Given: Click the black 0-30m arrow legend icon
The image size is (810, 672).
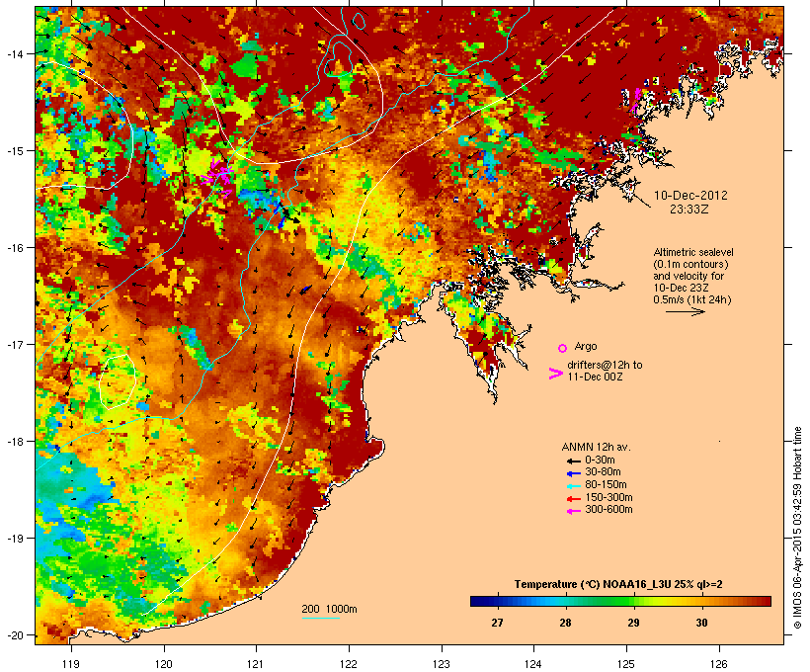Looking at the screenshot, I should [x=574, y=461].
